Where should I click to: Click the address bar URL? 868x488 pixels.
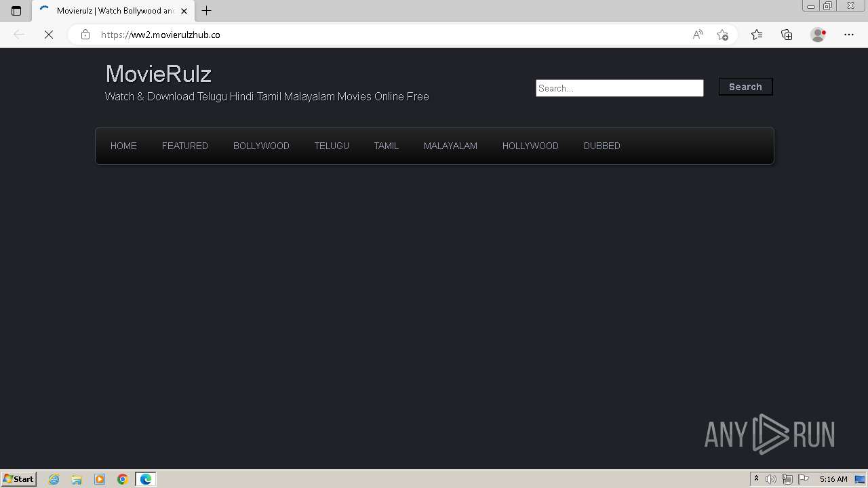coord(161,35)
